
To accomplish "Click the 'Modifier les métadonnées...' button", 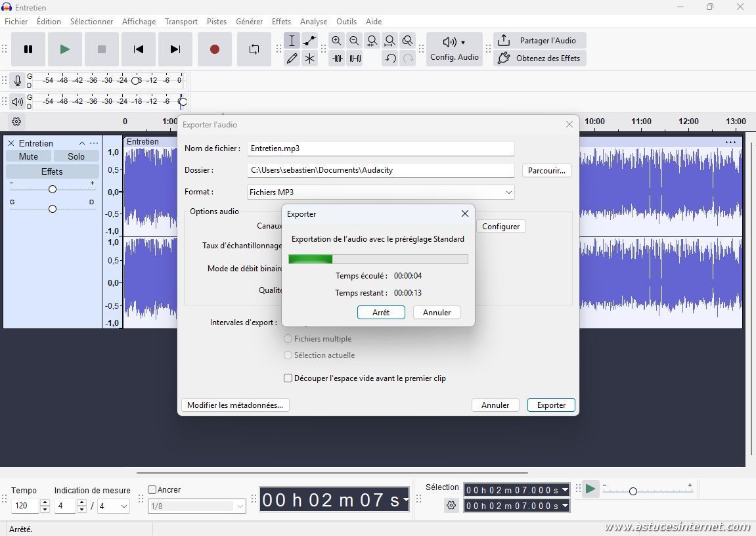I will pos(234,405).
